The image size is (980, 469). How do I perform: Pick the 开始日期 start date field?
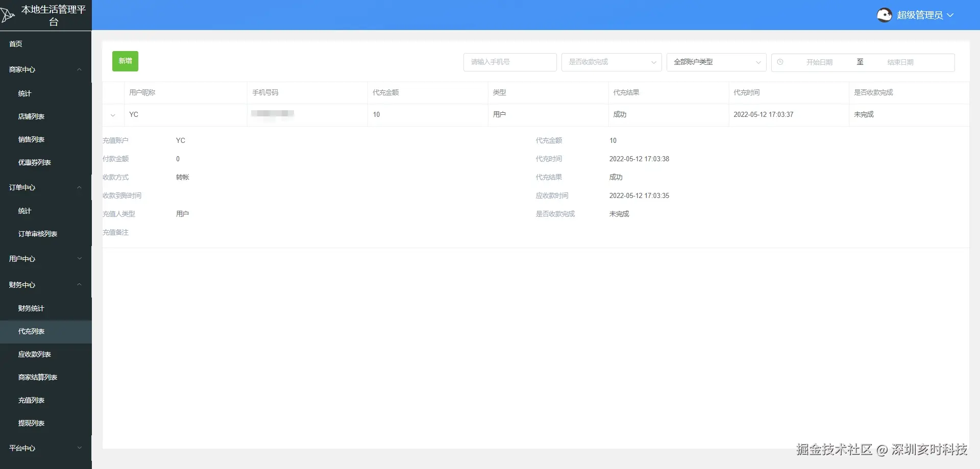819,62
